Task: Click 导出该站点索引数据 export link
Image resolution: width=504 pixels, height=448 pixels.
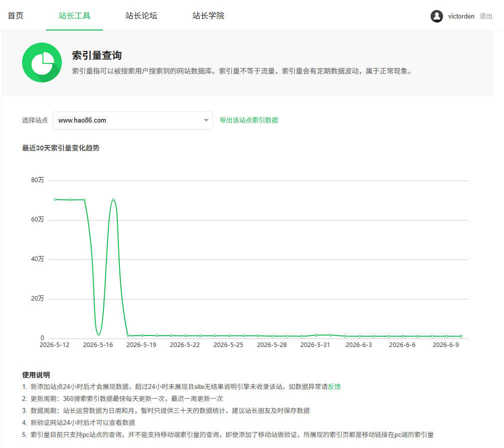Action: [249, 120]
